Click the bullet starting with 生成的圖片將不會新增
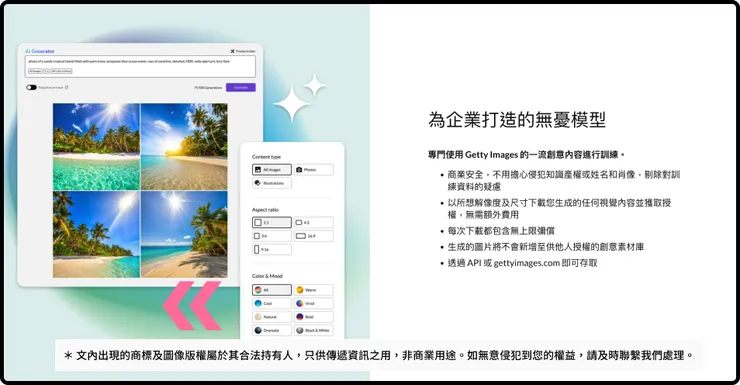Screen dimensions: 740x385 546,247
